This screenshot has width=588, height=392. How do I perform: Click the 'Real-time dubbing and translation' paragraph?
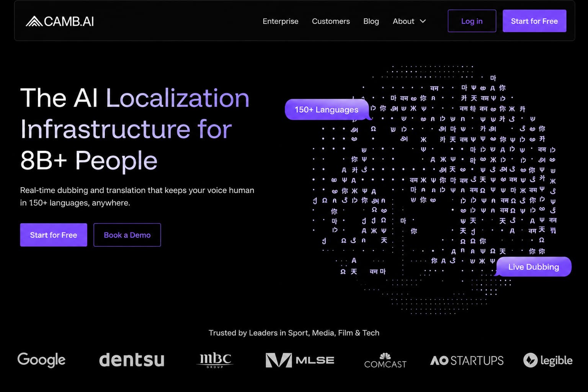click(x=137, y=196)
